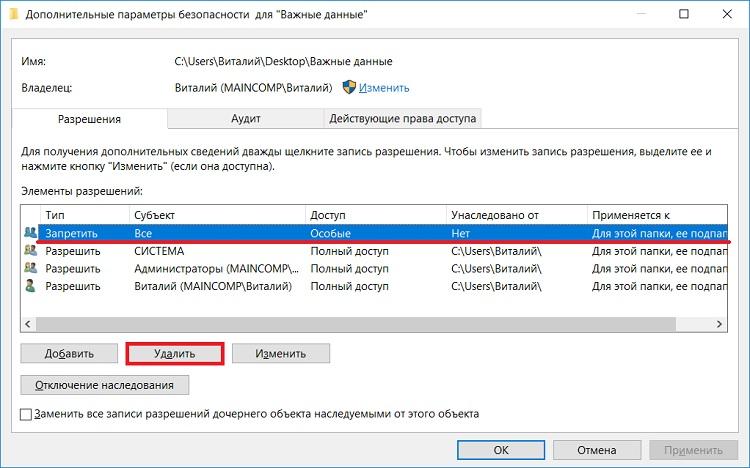Close the advanced security settings window
This screenshot has width=750, height=468.
[727, 14]
